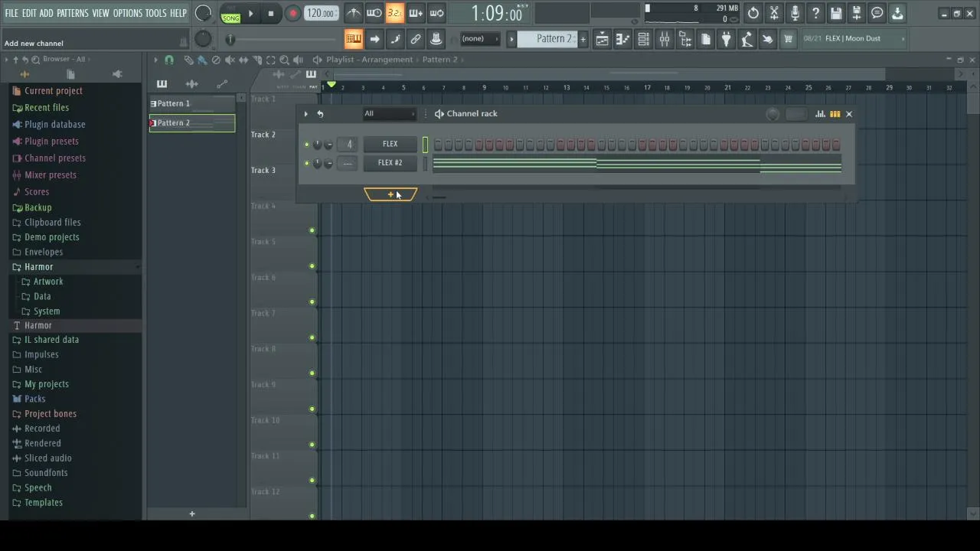This screenshot has height=551, width=980.
Task: Open the PATTERNS menu
Action: point(73,13)
